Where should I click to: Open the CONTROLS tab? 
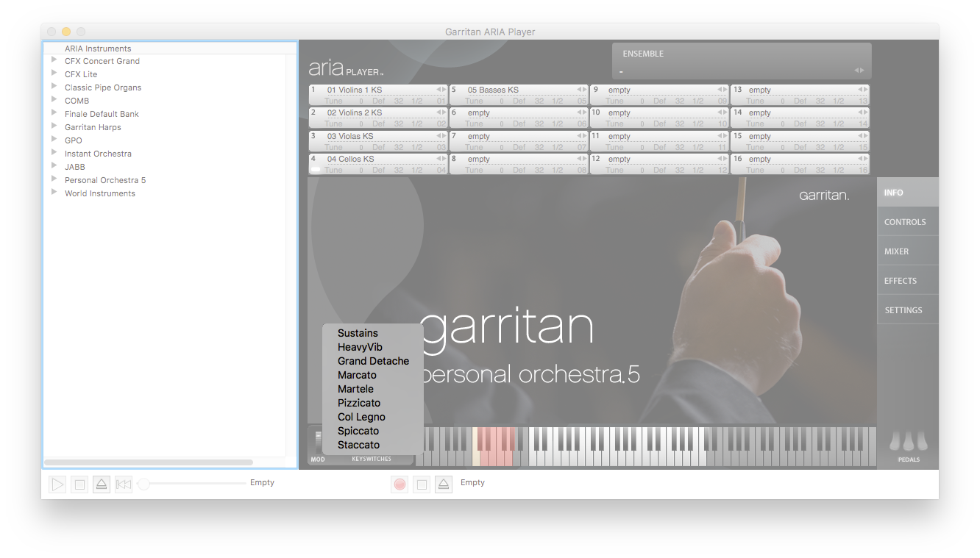(908, 222)
